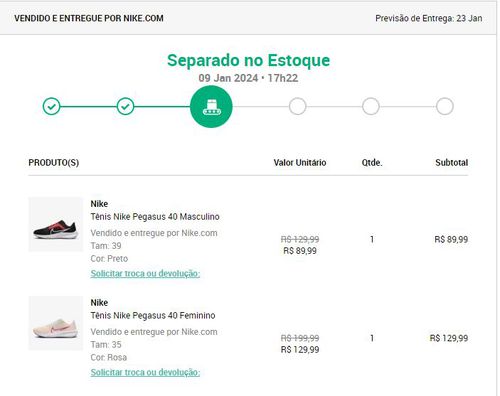Screen dimensions: 500x396
Task: Open the black Pegasus 40 Masculino thumbnail
Action: point(56,224)
